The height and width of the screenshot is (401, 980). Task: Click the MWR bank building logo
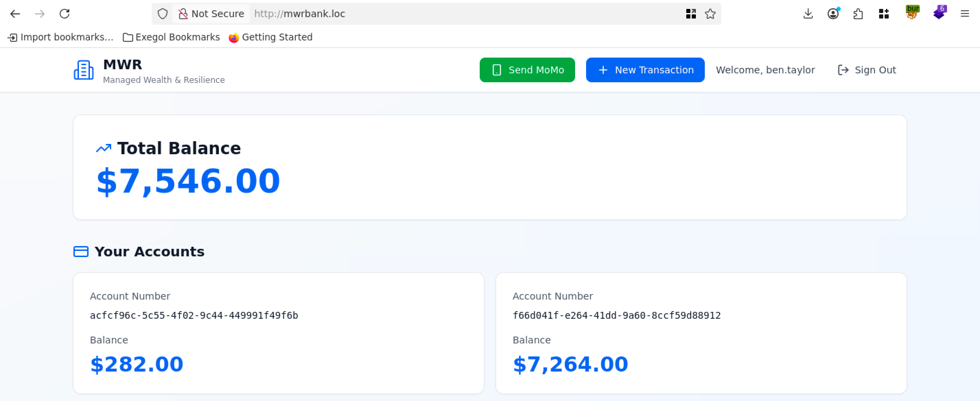click(x=84, y=70)
